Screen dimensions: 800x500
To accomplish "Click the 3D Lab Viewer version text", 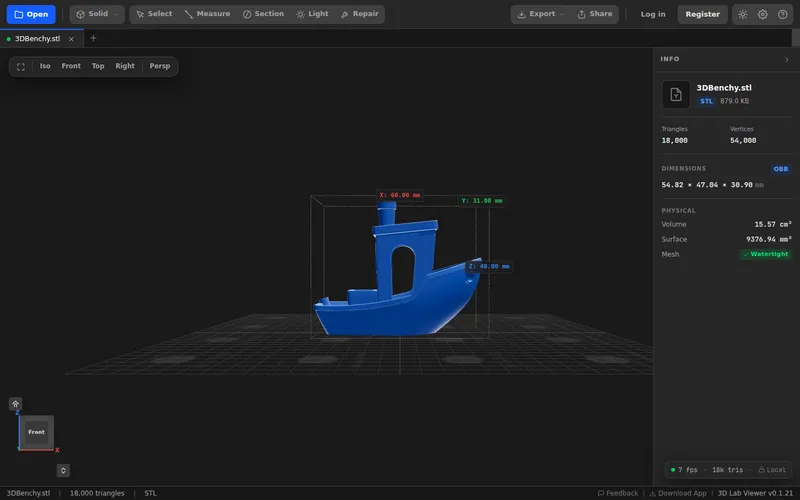I will point(755,493).
